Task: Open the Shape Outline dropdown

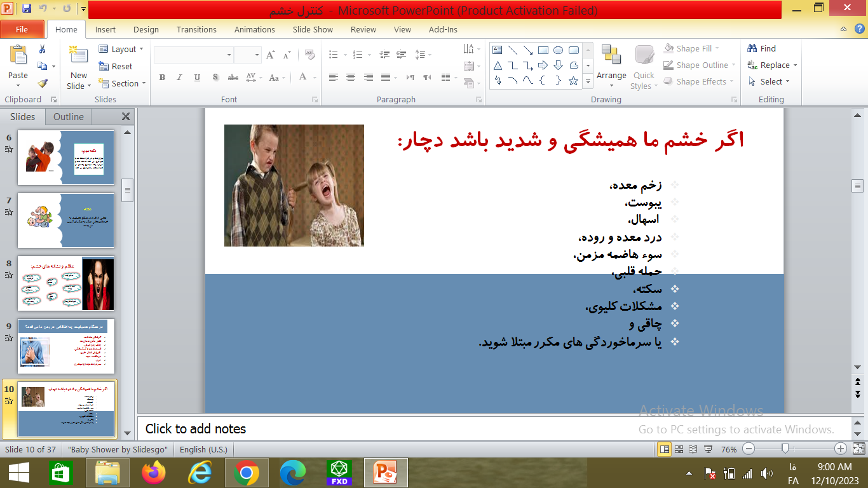Action: 698,65
